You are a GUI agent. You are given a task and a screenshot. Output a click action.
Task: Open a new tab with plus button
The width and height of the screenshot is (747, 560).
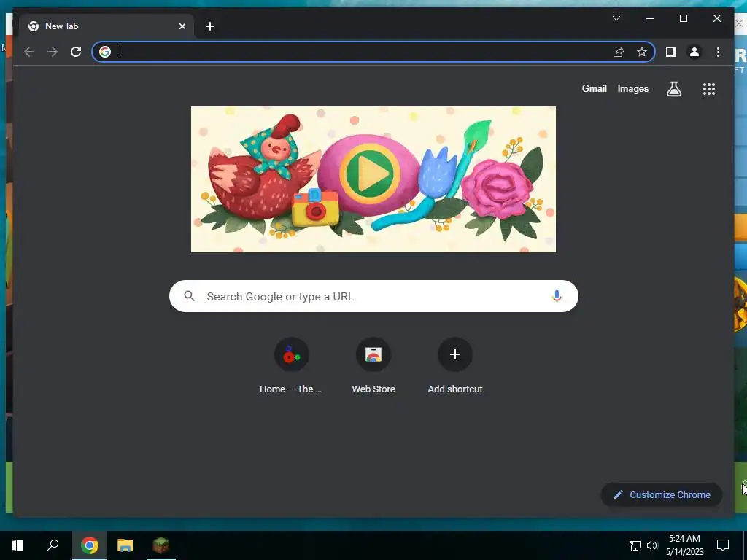point(210,26)
